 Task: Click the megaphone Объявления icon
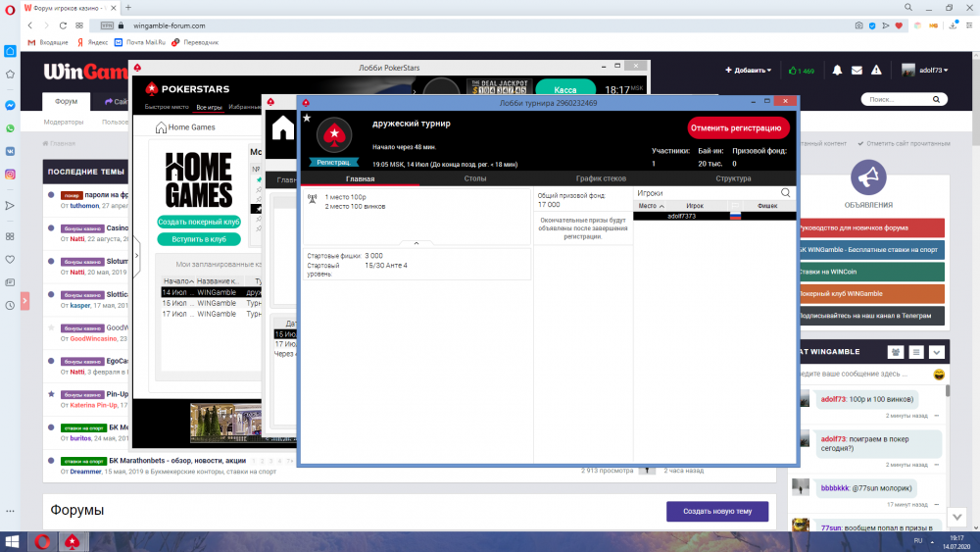tap(867, 177)
